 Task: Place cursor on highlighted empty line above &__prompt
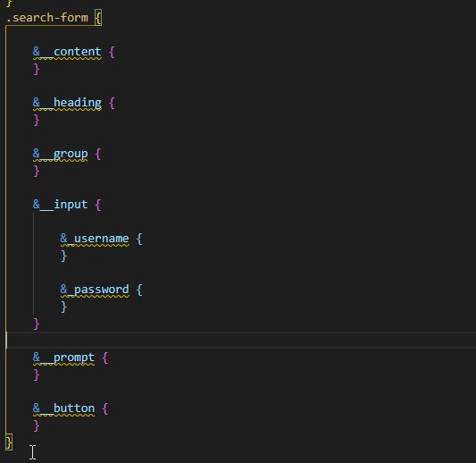pyautogui.click(x=240, y=341)
